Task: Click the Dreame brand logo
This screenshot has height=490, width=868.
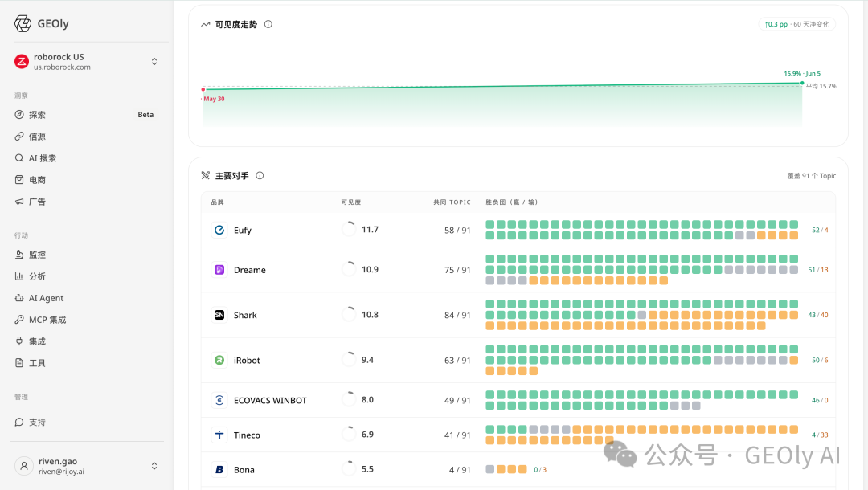Action: coord(219,270)
